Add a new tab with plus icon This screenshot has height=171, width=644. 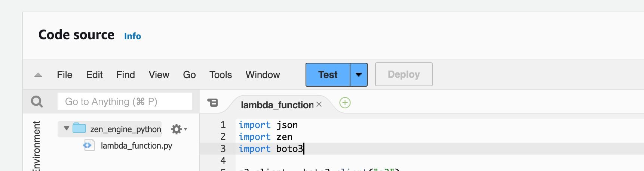click(345, 103)
